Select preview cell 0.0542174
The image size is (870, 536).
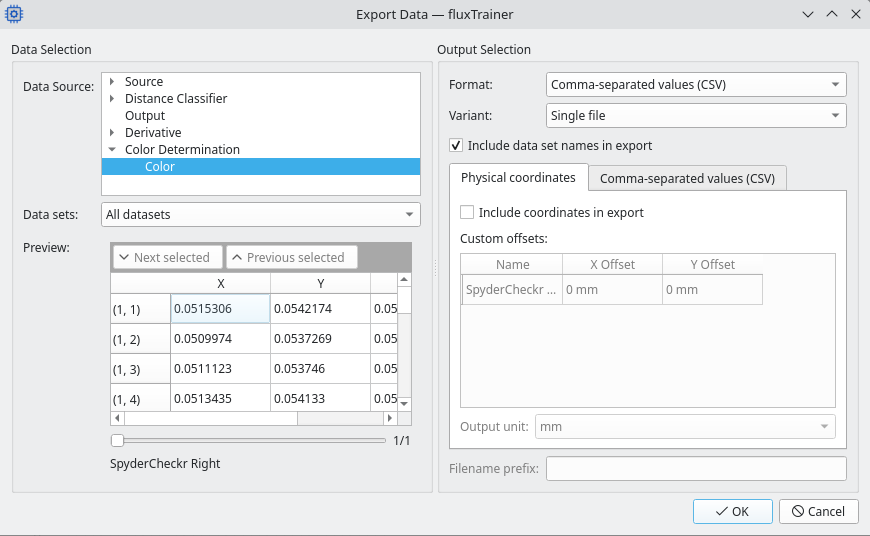(x=320, y=309)
